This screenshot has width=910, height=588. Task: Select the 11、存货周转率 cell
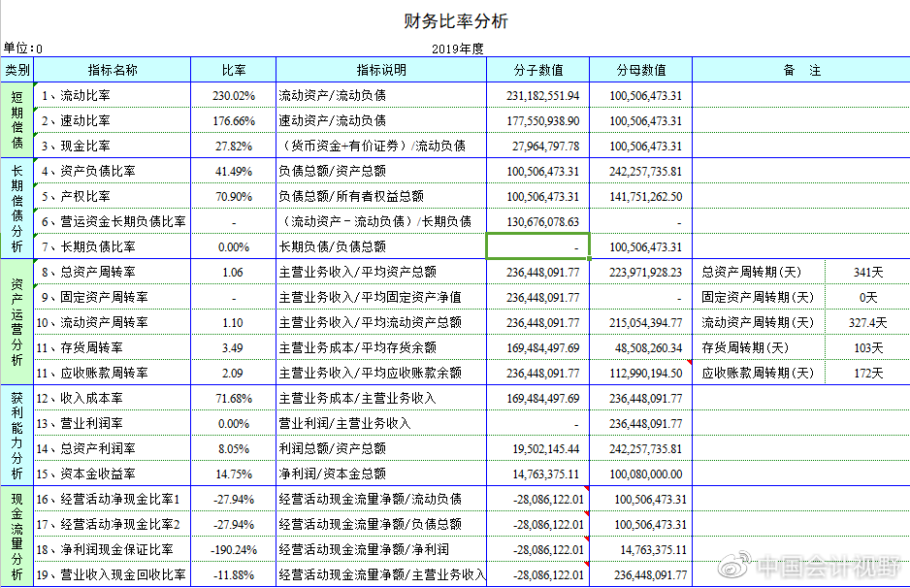[x=112, y=347]
